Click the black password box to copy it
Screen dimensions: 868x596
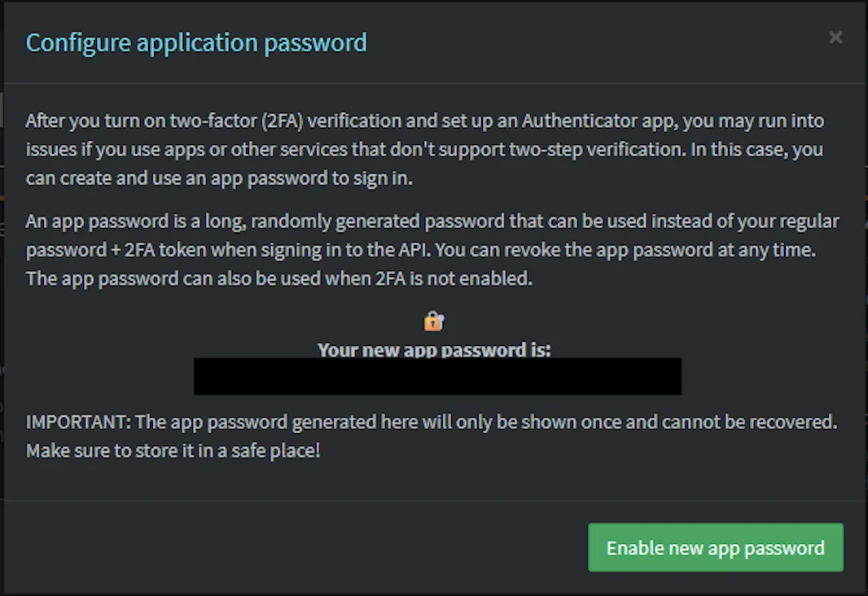point(437,375)
